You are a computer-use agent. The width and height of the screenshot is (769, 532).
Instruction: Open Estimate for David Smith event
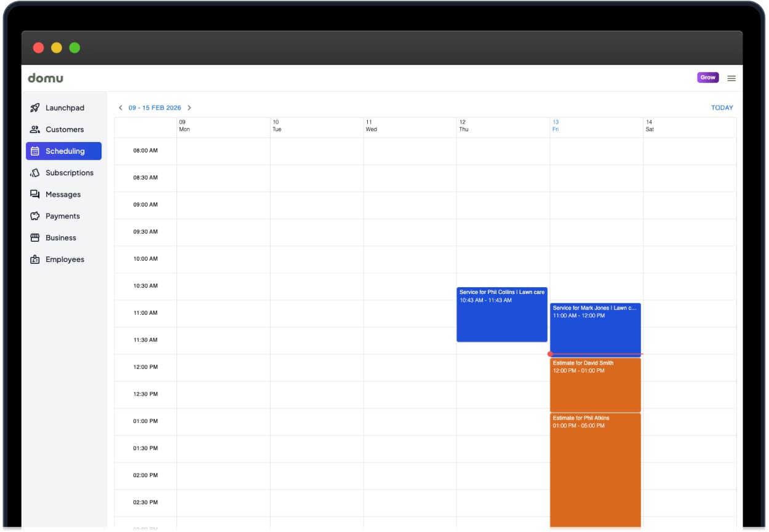(x=595, y=385)
